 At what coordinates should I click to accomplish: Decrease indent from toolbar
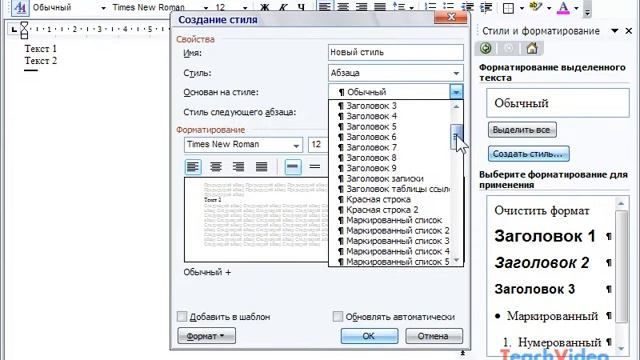tap(467, 7)
